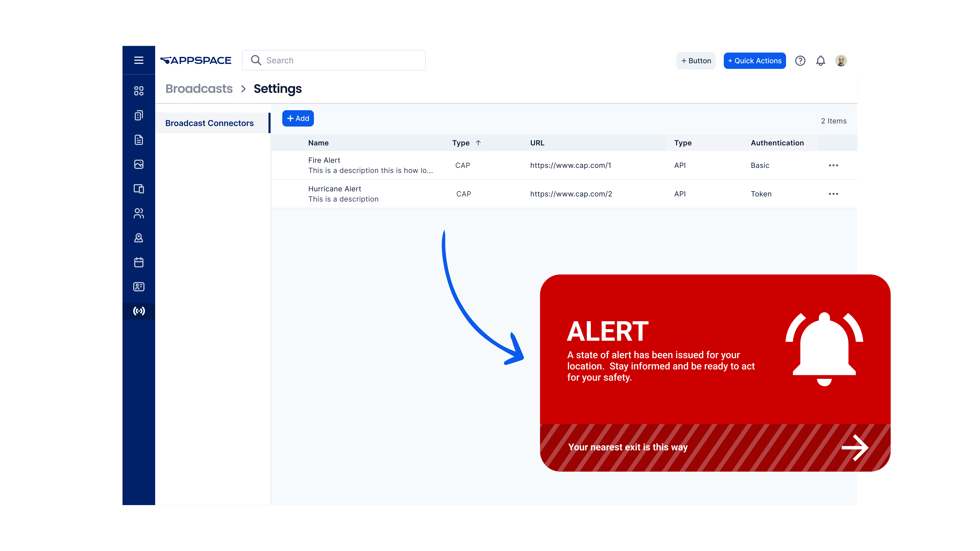Screen dimensions: 980x551
Task: Sort by the Name column header
Action: (x=318, y=143)
